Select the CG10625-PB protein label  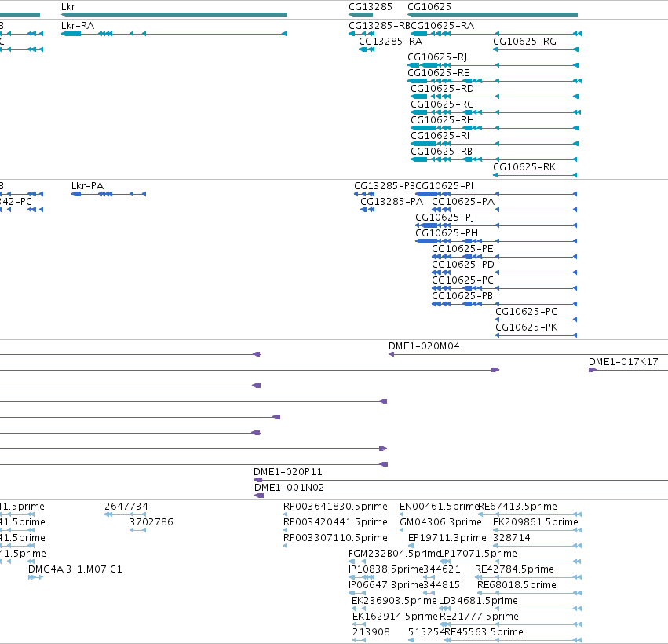[462, 296]
